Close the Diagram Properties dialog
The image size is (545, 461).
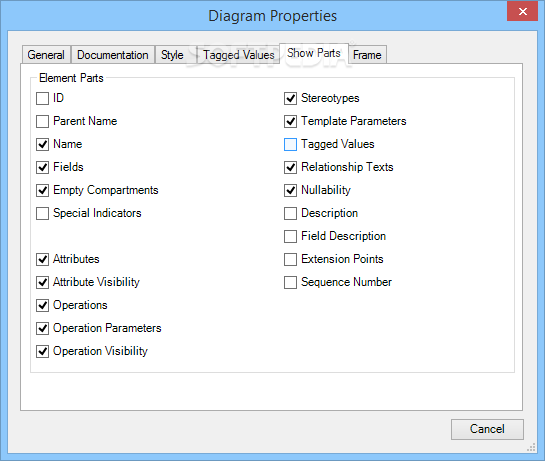[x=522, y=12]
